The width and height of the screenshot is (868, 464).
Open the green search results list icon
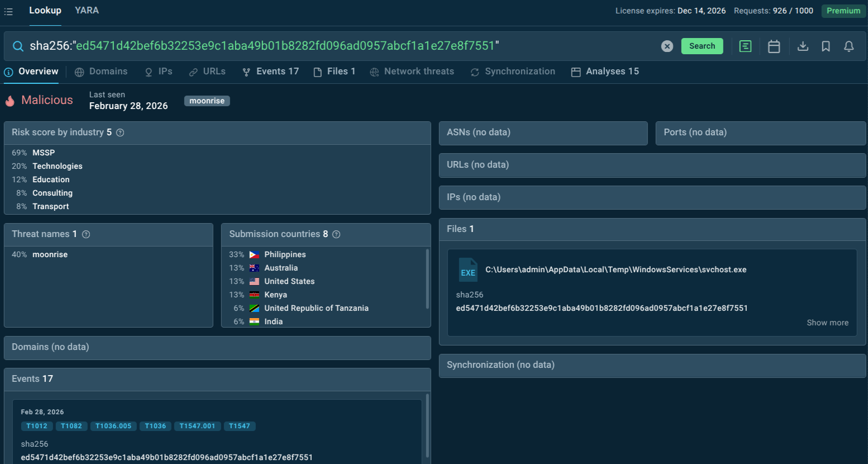745,46
